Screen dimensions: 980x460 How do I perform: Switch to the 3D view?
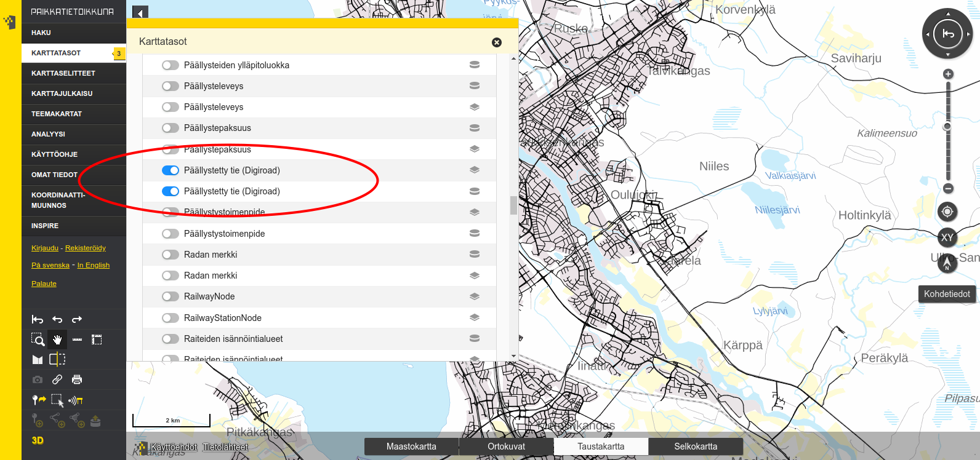pos(38,440)
